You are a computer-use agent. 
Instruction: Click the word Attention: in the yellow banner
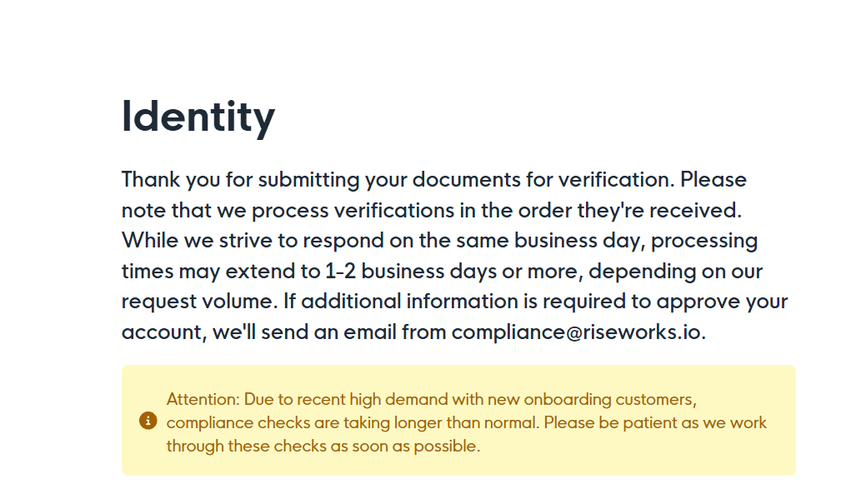tap(203, 399)
